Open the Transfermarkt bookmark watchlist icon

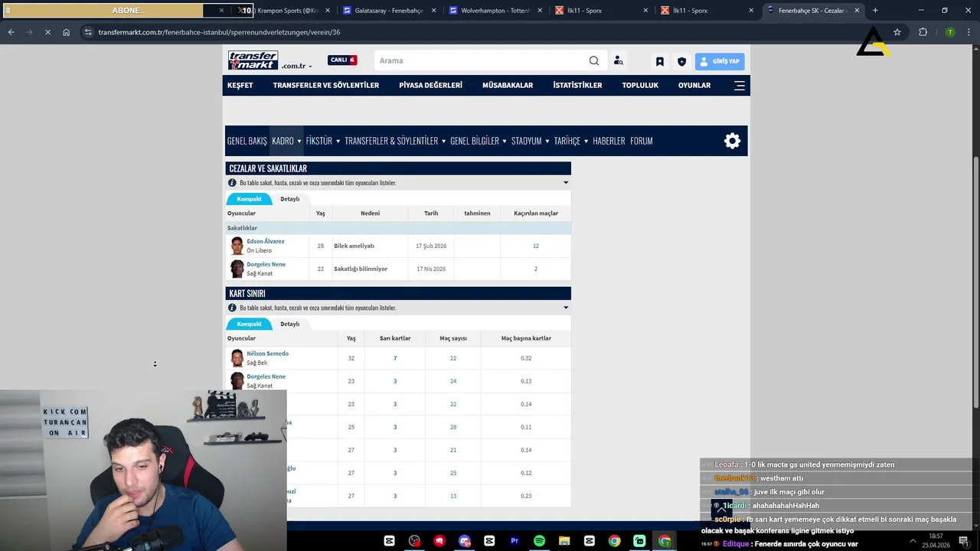tap(659, 61)
